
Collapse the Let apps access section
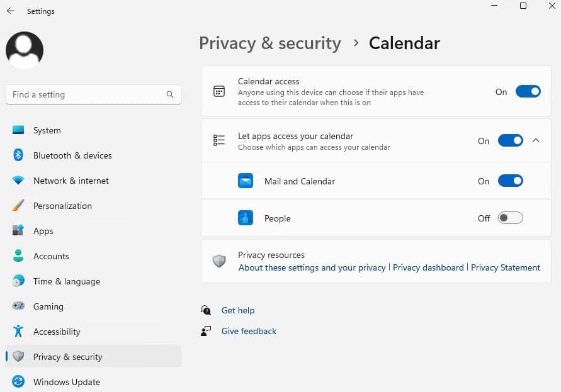[536, 141]
